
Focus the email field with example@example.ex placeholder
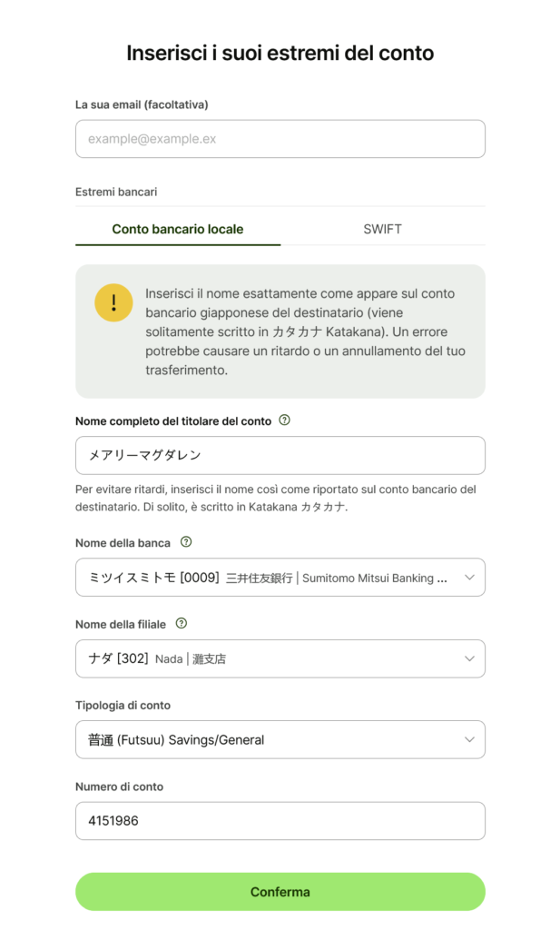[280, 139]
